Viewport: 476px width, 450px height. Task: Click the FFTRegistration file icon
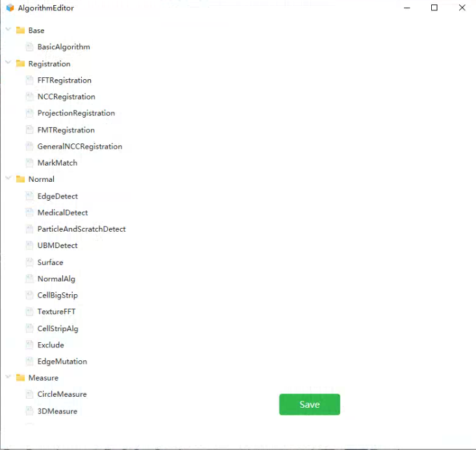coord(29,80)
